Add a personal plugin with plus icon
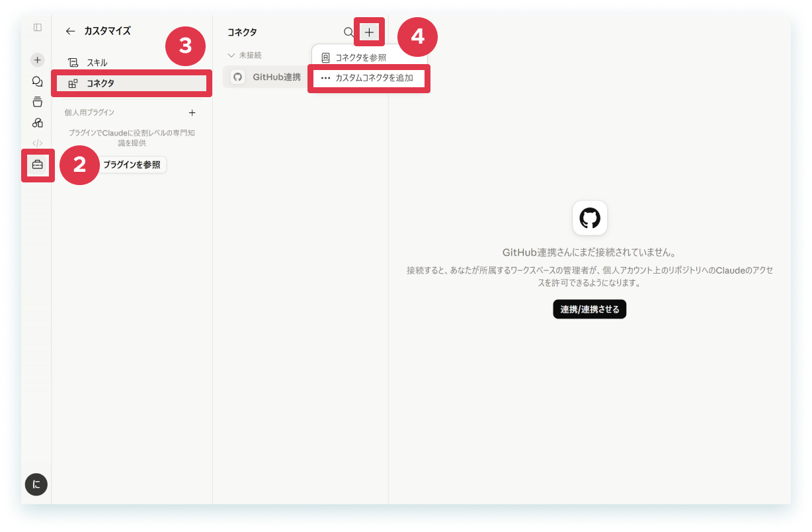 point(192,113)
